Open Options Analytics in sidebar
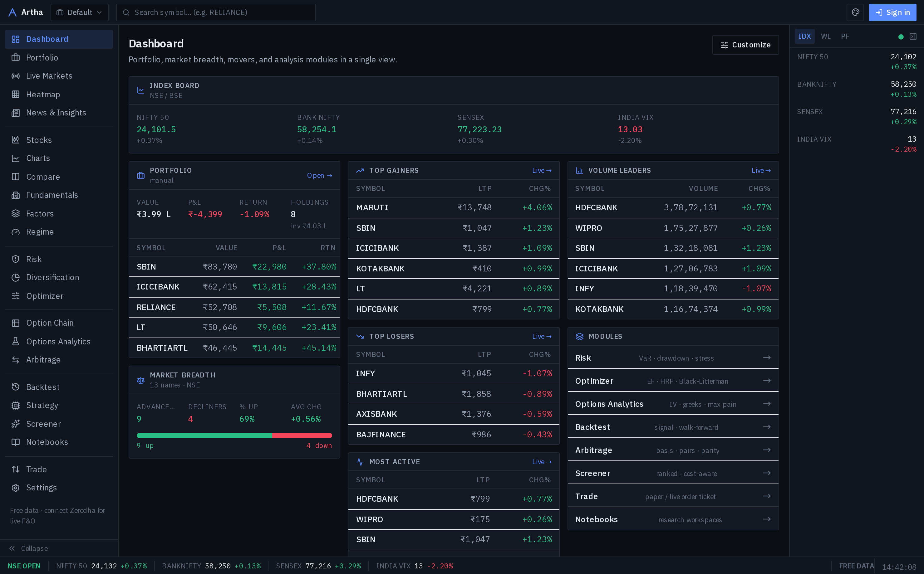The image size is (924, 574). coord(59,341)
